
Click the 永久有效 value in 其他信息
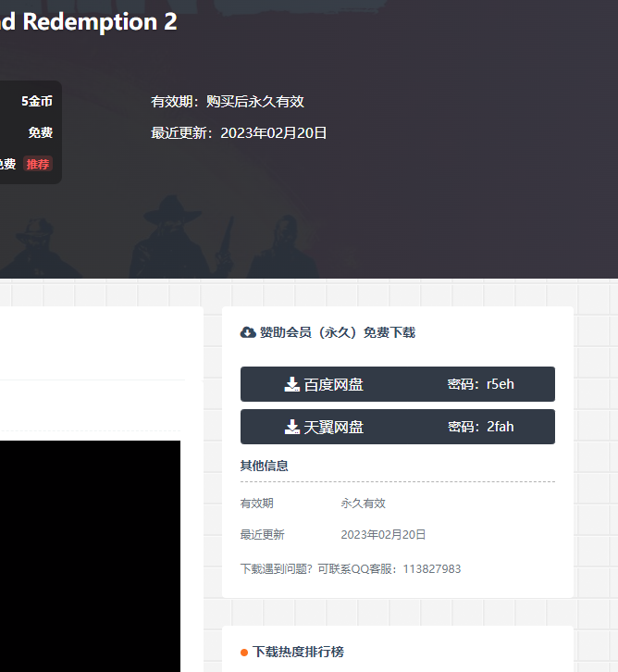point(364,504)
